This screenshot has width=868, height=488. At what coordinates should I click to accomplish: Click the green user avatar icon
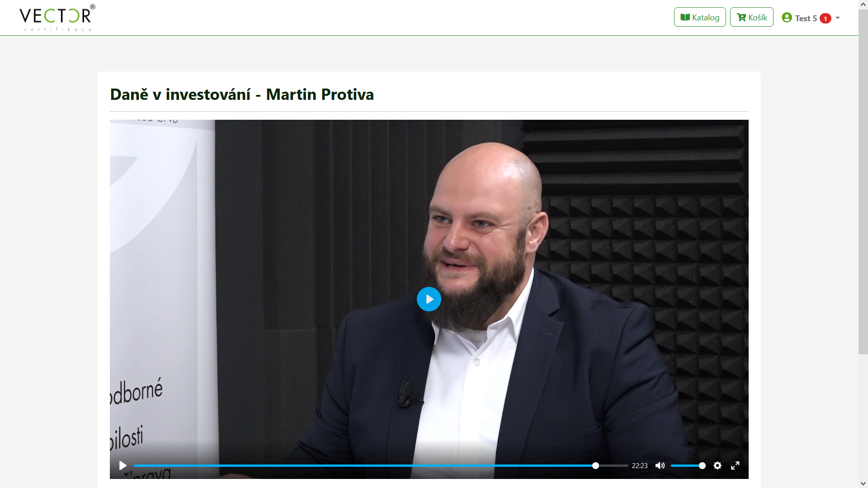point(787,17)
